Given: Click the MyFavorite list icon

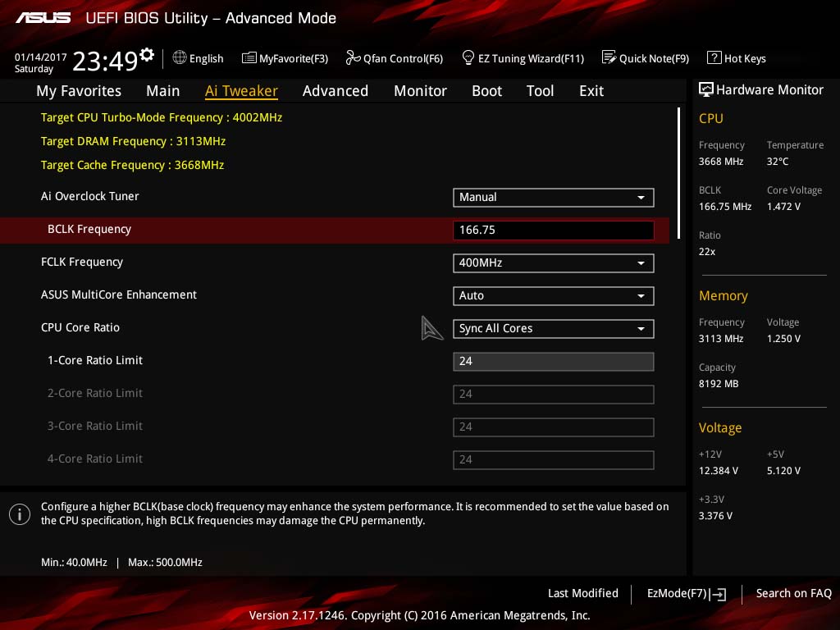Looking at the screenshot, I should click(249, 58).
